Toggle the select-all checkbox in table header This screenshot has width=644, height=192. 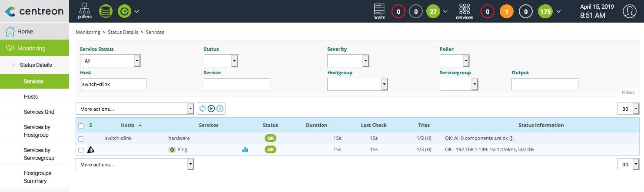pyautogui.click(x=81, y=126)
